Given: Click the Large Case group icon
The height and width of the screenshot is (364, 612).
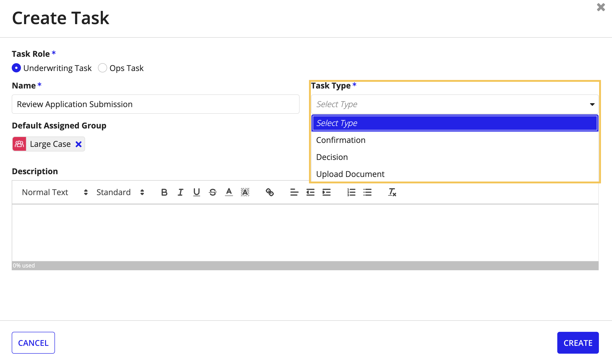Looking at the screenshot, I should click(19, 144).
